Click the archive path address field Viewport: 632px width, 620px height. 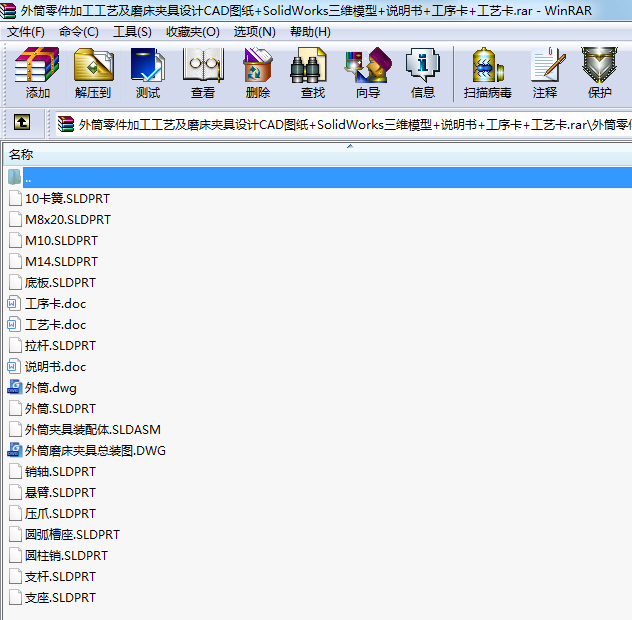(344, 124)
